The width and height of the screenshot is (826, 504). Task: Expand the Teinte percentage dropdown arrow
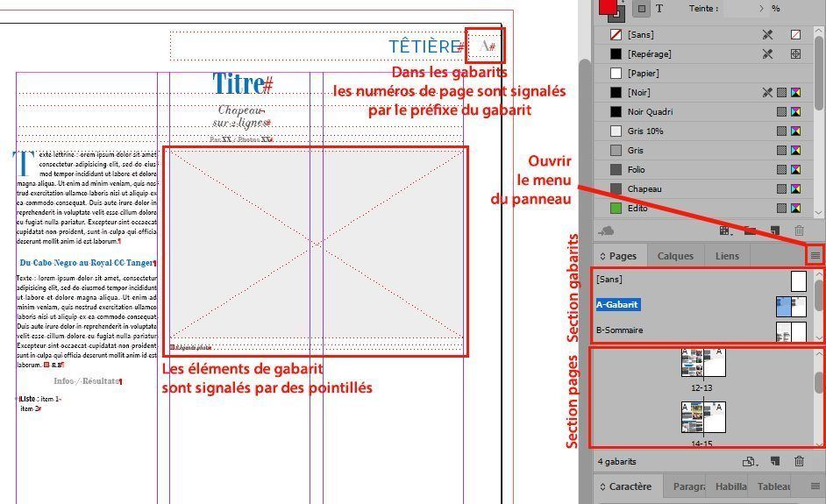pos(761,9)
